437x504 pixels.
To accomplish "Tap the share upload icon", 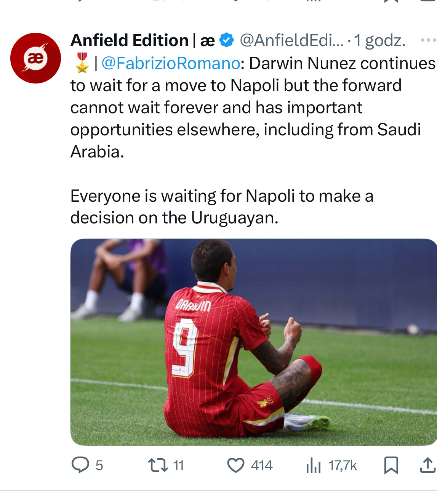I will (x=428, y=465).
